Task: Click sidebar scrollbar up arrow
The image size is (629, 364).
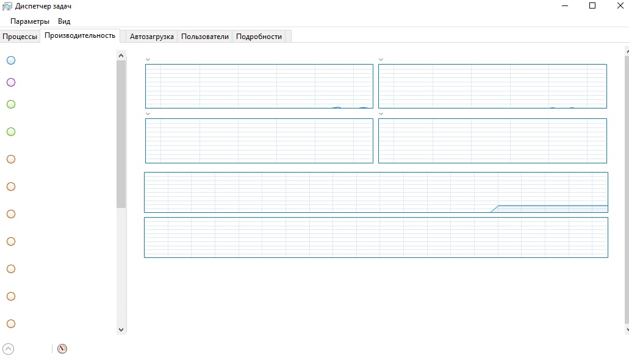Action: 121,55
